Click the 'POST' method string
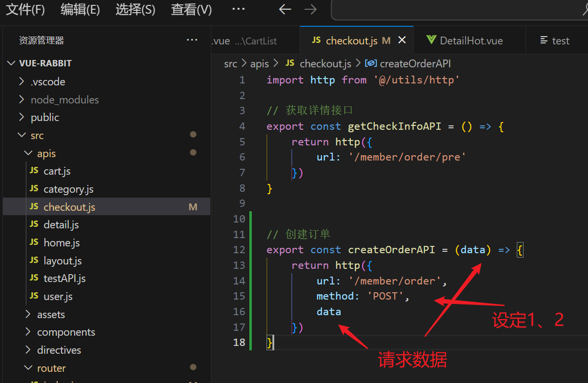This screenshot has height=383, width=588. click(385, 296)
